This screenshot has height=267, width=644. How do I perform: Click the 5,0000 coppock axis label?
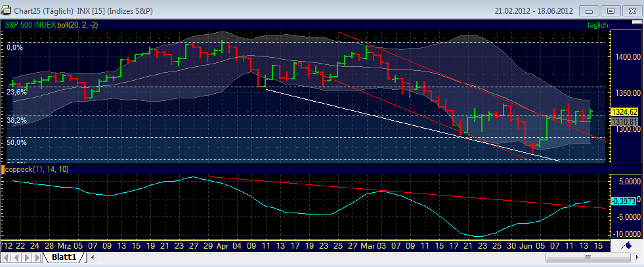pos(629,182)
